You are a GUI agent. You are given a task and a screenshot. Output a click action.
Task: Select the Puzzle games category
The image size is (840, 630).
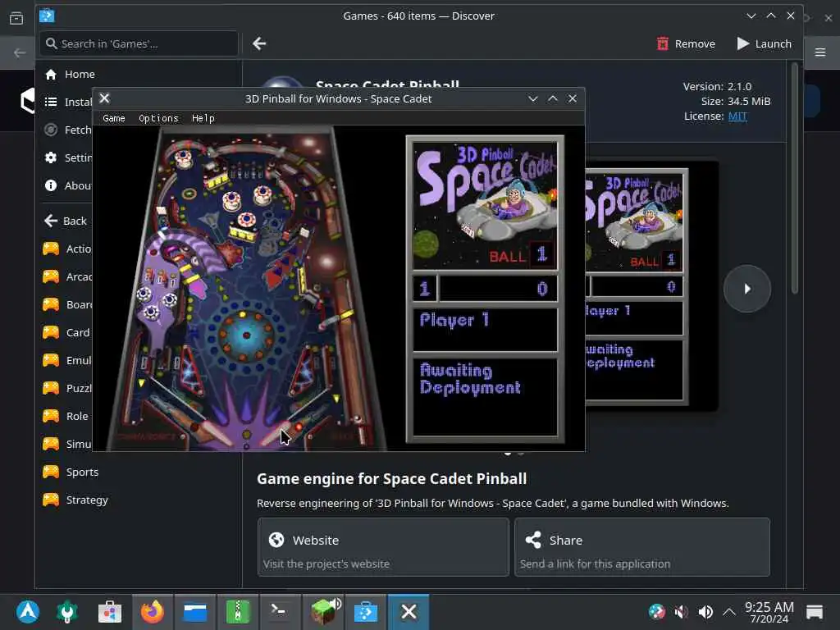click(66, 388)
